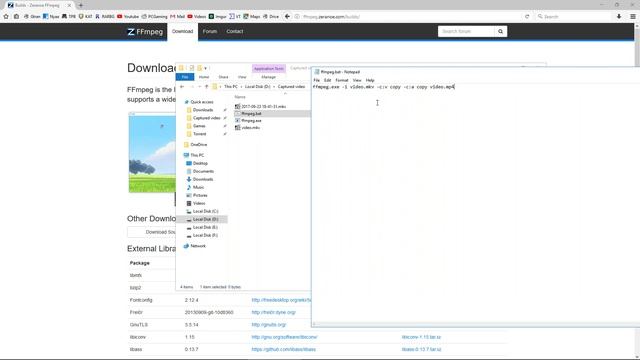Focus the Search forum input field

click(x=466, y=31)
